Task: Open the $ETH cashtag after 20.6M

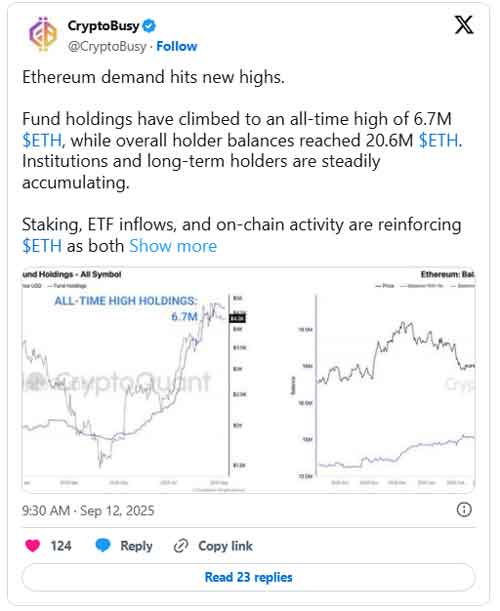Action: tap(438, 140)
